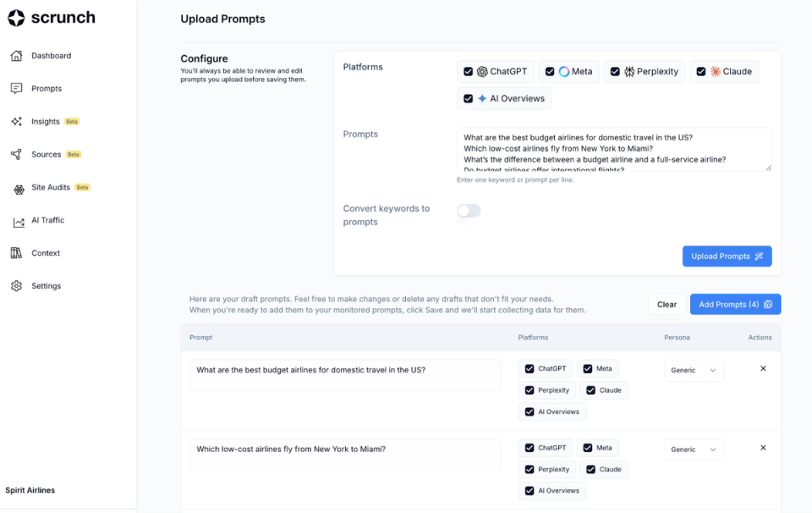Click the scrunch logo icon
Image resolution: width=812 pixels, height=513 pixels.
coord(16,18)
